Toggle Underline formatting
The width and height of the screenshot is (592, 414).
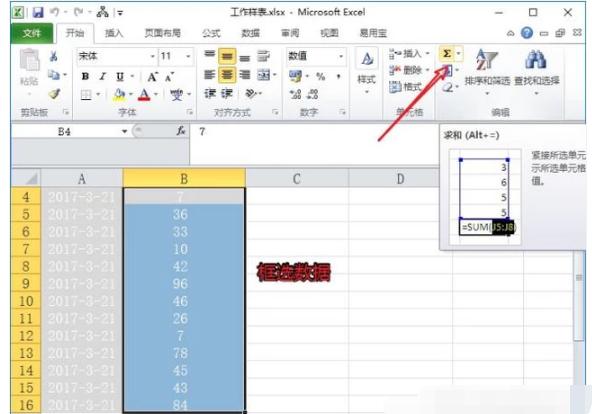[120, 77]
